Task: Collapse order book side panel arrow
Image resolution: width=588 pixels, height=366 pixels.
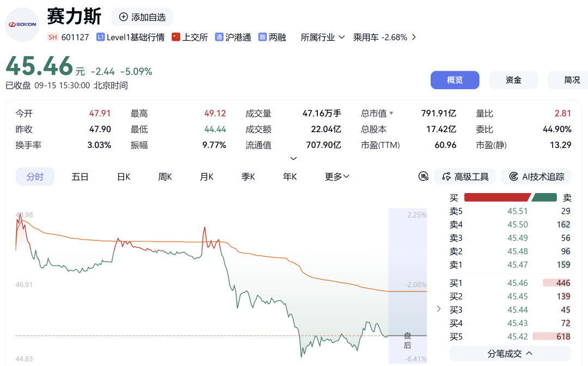Action: click(x=439, y=309)
